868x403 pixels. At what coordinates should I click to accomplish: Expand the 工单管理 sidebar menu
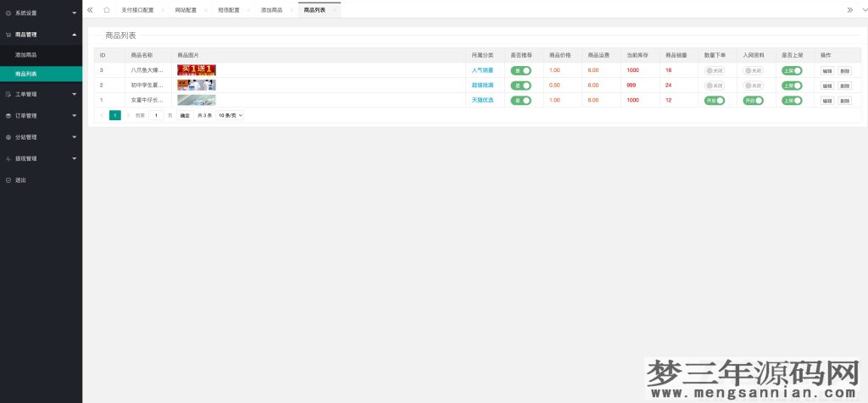pos(41,94)
